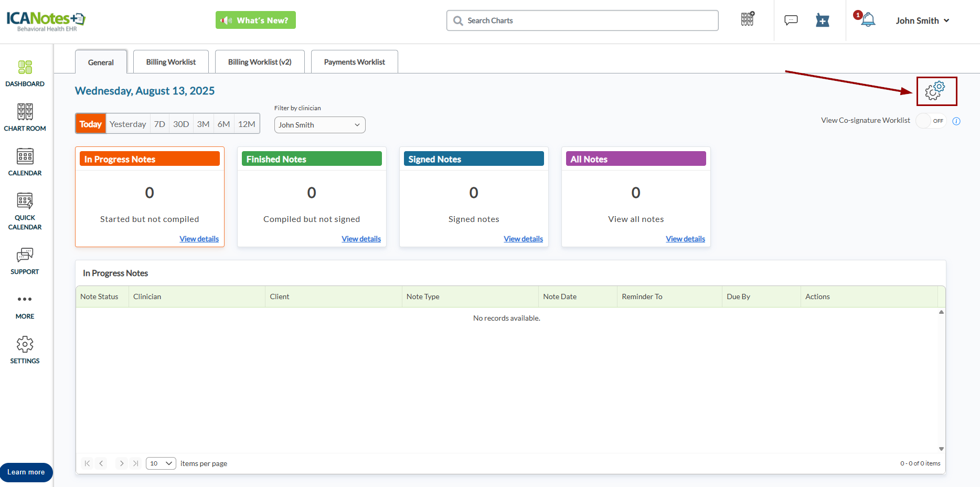Switch to the General tab
The image size is (980, 487).
click(101, 62)
